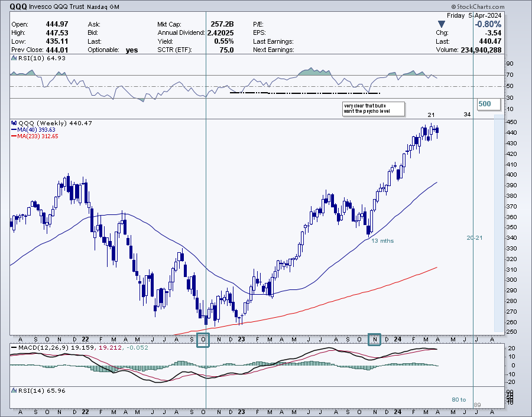The width and height of the screenshot is (532, 417).
Task: Click the EPS label
Action: (x=259, y=33)
